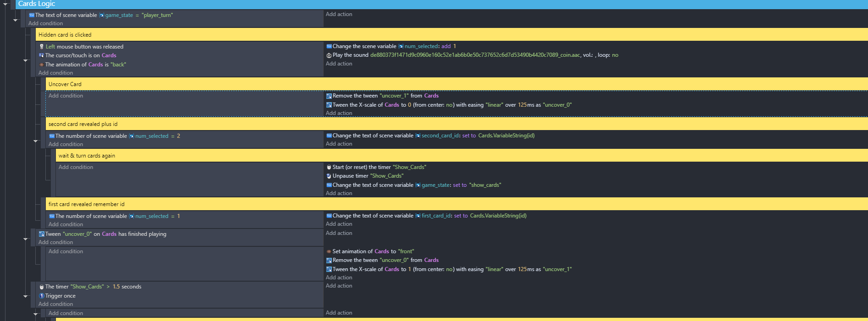Click the timer "Show_Cards" greater than 1.5 icon
The height and width of the screenshot is (321, 868).
point(42,287)
